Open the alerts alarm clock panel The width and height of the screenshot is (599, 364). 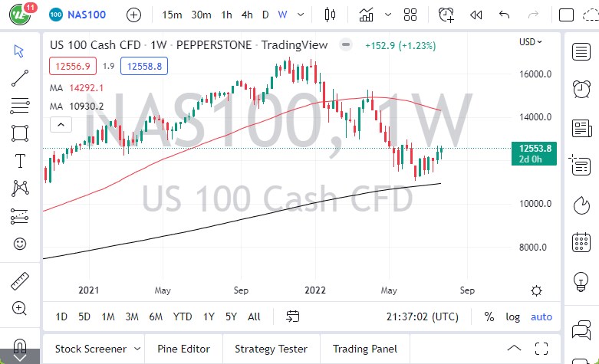581,89
